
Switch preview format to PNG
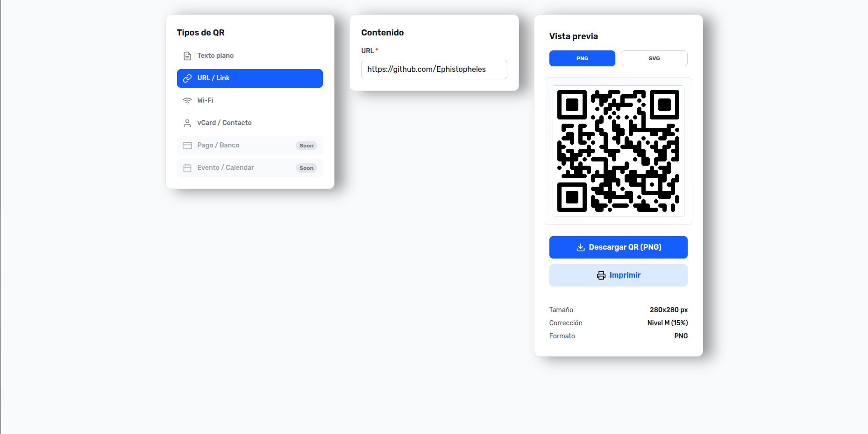pos(582,58)
